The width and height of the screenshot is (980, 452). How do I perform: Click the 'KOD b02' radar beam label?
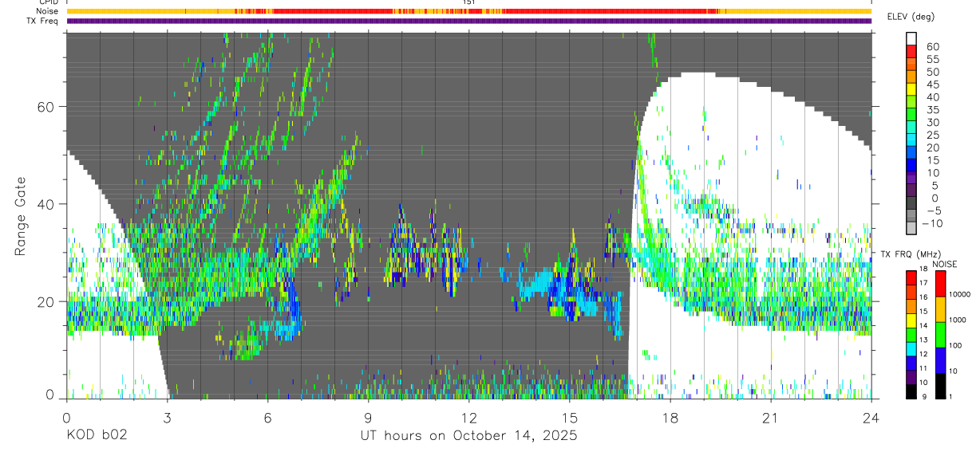pos(97,436)
